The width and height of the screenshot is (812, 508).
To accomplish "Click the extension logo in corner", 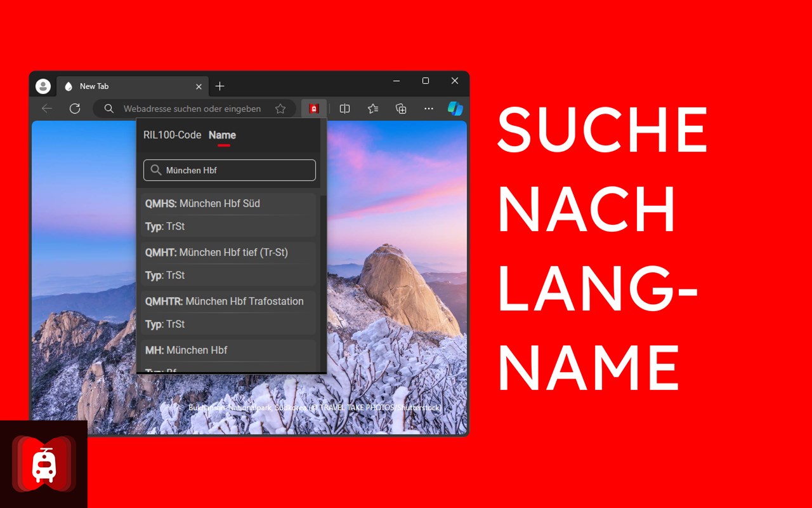I will pos(44,464).
